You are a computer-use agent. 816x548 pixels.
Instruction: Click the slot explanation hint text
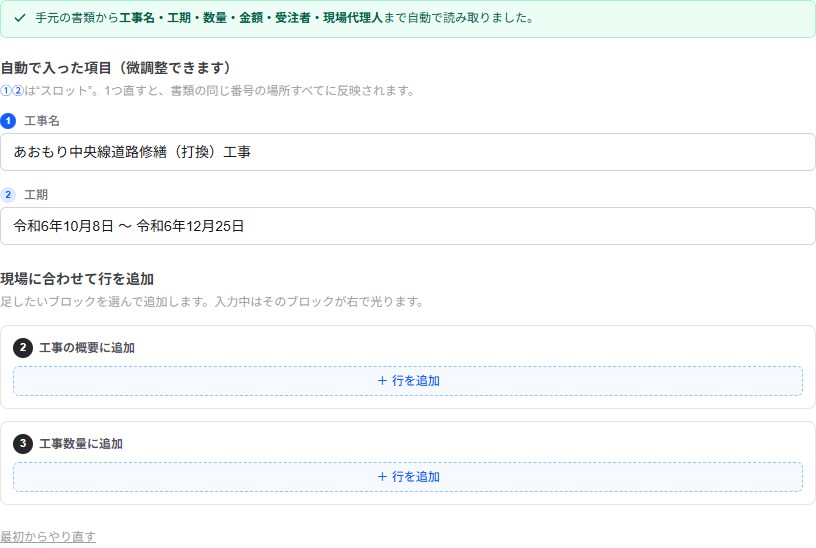click(208, 91)
